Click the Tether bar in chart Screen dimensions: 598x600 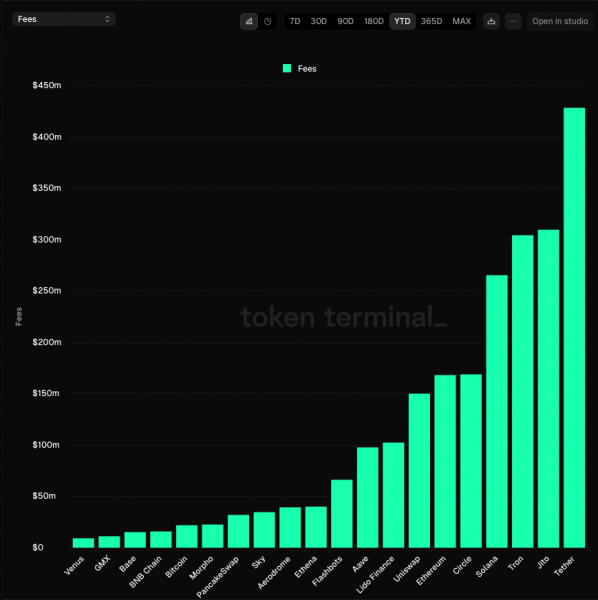click(x=574, y=328)
